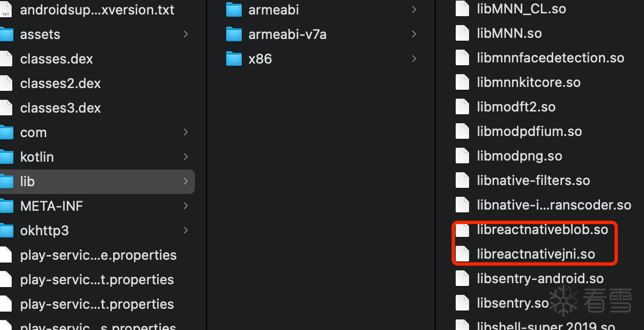644x330 pixels.
Task: Open the x86 folder chevron
Action: click(414, 59)
